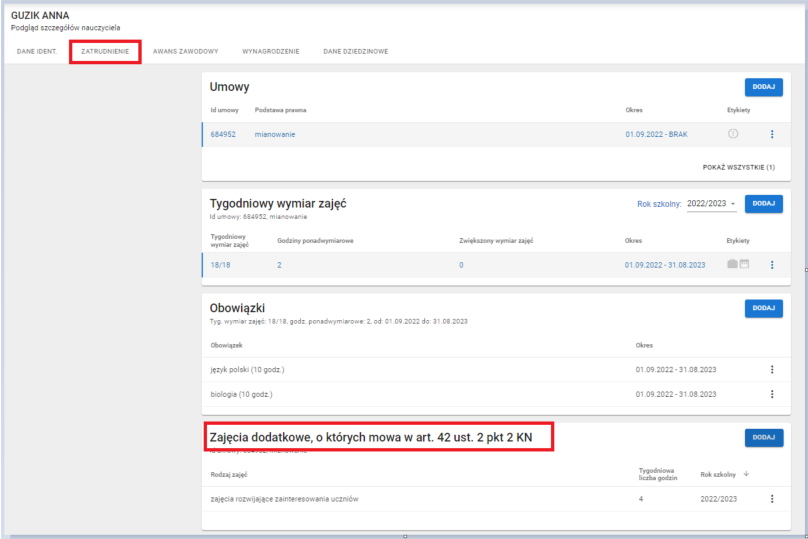Select the Wynagrodzenie tab
The image size is (808, 539).
(x=270, y=51)
